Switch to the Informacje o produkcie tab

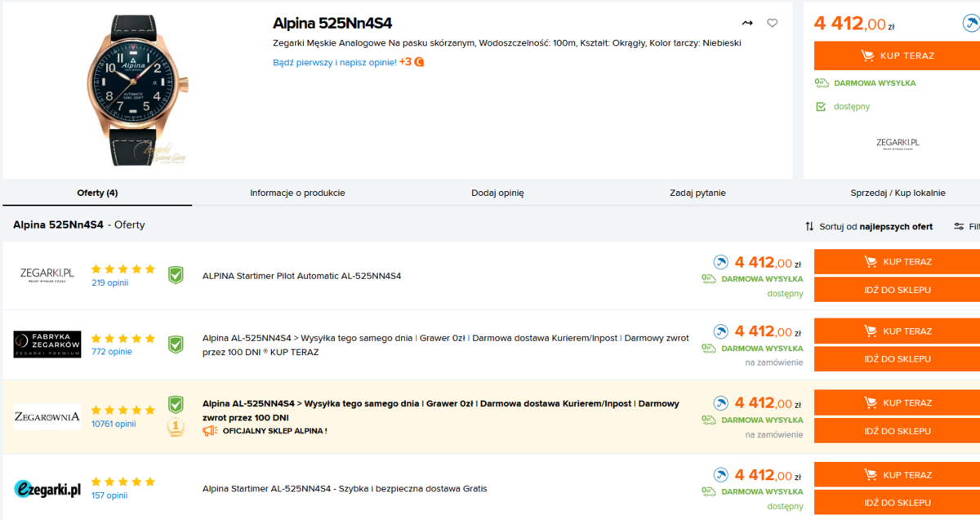[297, 193]
